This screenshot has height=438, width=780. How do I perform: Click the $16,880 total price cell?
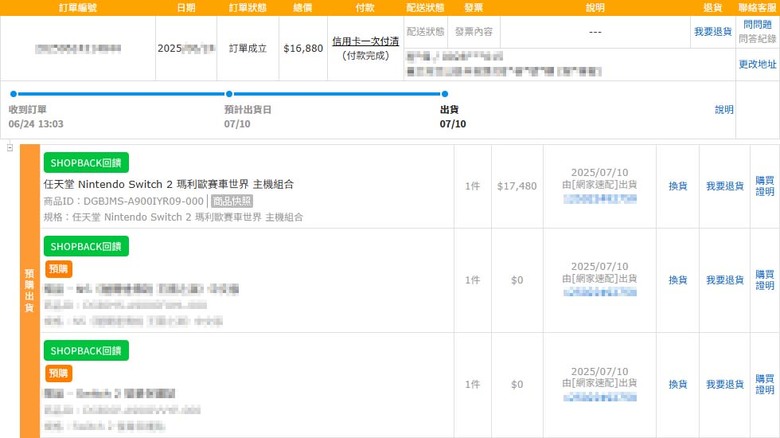click(x=303, y=48)
